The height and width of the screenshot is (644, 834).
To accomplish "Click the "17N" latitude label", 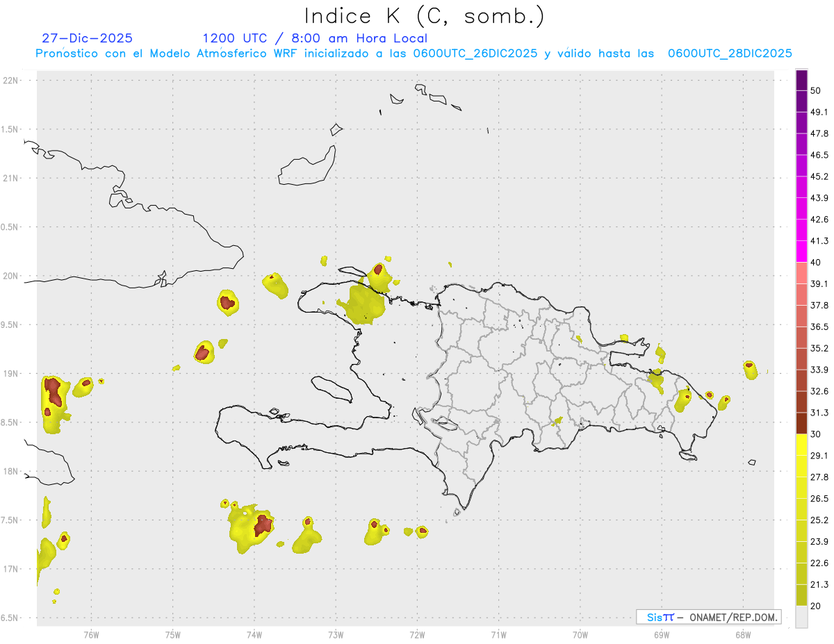I will pos(12,569).
